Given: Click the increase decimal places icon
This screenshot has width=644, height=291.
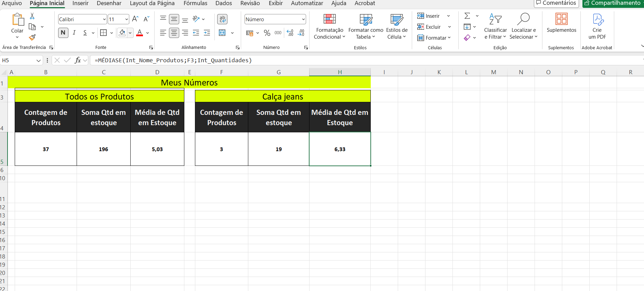Looking at the screenshot, I should click(290, 33).
